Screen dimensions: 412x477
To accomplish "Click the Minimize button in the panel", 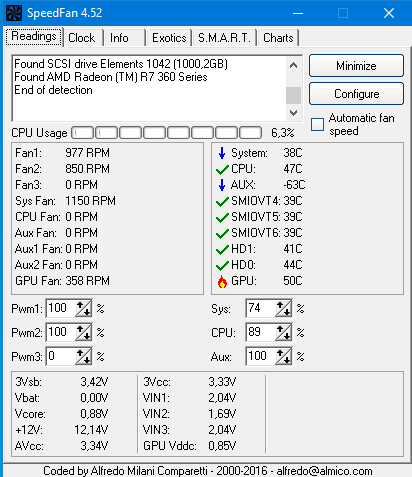I will [356, 66].
